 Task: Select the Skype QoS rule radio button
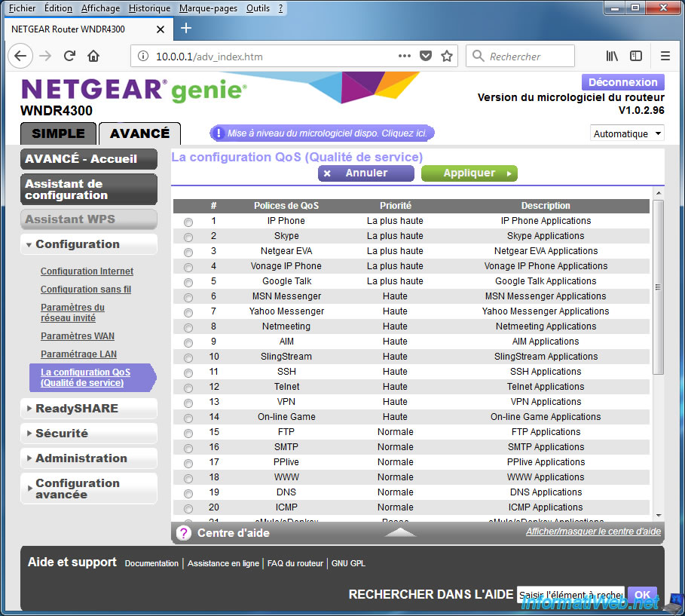(x=188, y=237)
